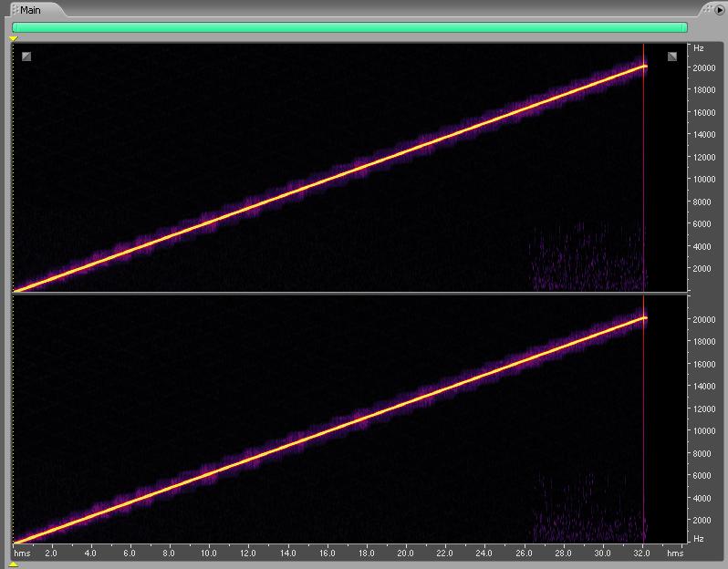Click 10000 on the lower channel frequency ruler
The height and width of the screenshot is (569, 728).
point(704,430)
